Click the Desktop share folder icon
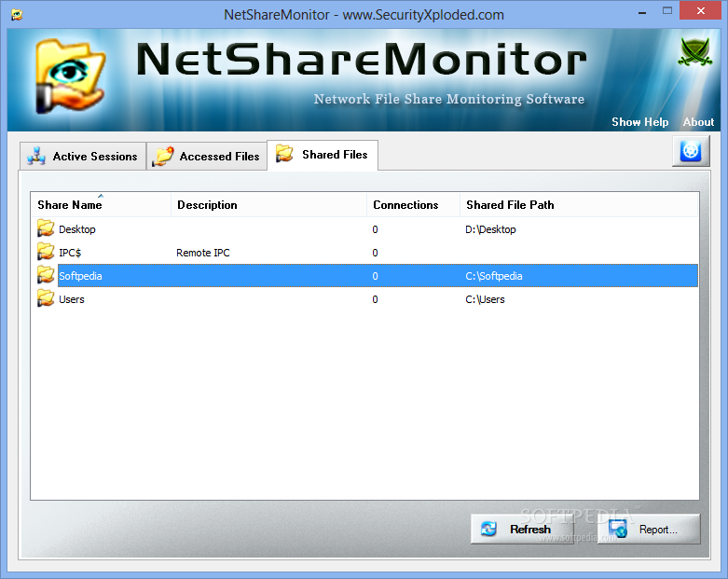Viewport: 728px width, 579px height. click(x=46, y=229)
